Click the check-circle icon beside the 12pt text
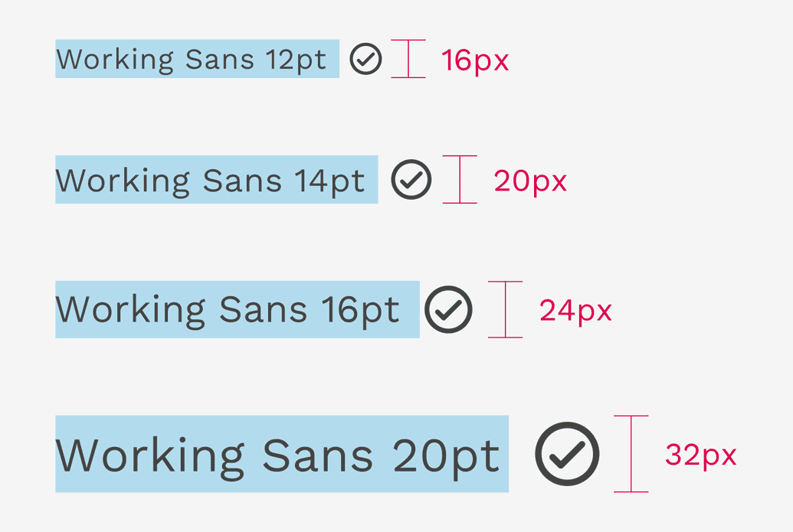This screenshot has height=532, width=793. [x=365, y=59]
